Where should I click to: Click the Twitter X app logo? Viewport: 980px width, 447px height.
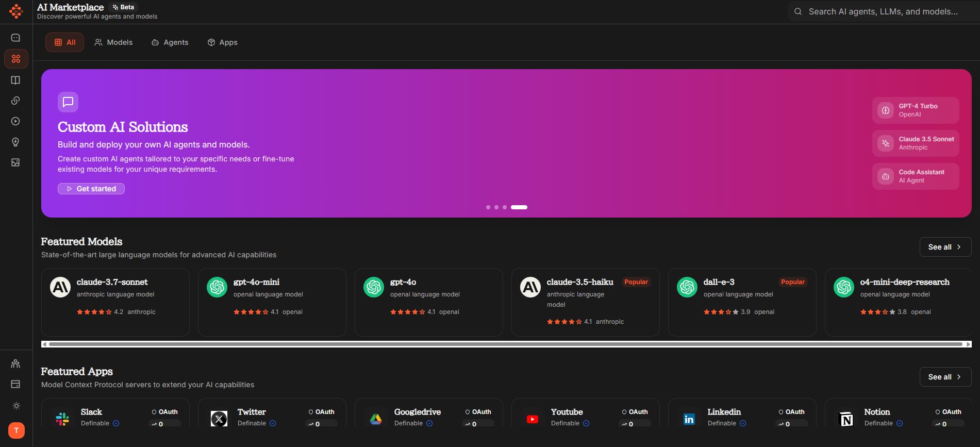pyautogui.click(x=219, y=419)
